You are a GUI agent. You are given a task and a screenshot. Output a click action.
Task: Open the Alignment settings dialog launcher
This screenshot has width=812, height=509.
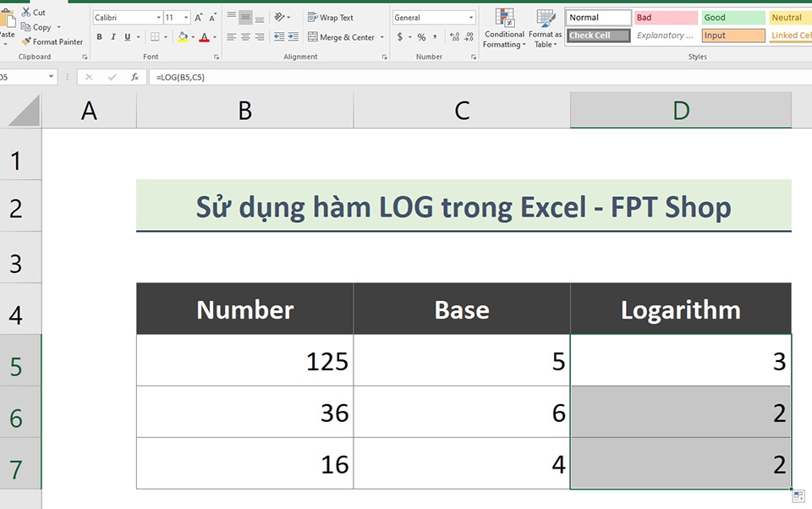coord(384,57)
